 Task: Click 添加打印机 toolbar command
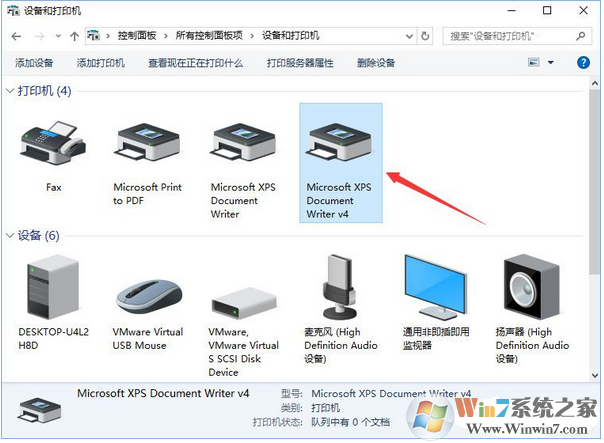tap(101, 63)
